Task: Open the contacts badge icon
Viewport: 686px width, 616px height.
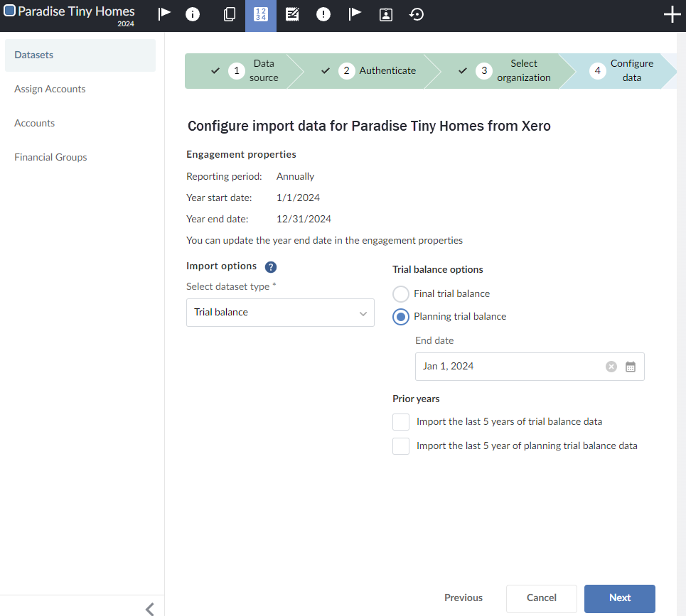Action: 386,13
